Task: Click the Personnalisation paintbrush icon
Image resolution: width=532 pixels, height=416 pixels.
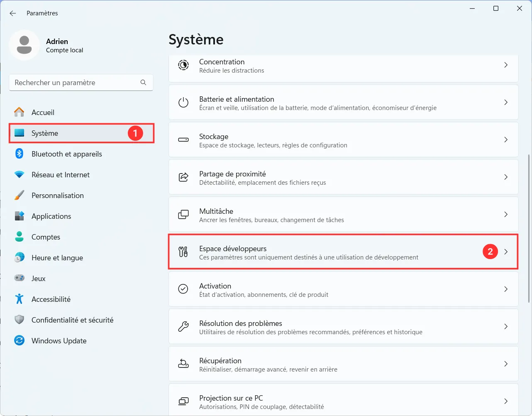Action: click(x=19, y=195)
